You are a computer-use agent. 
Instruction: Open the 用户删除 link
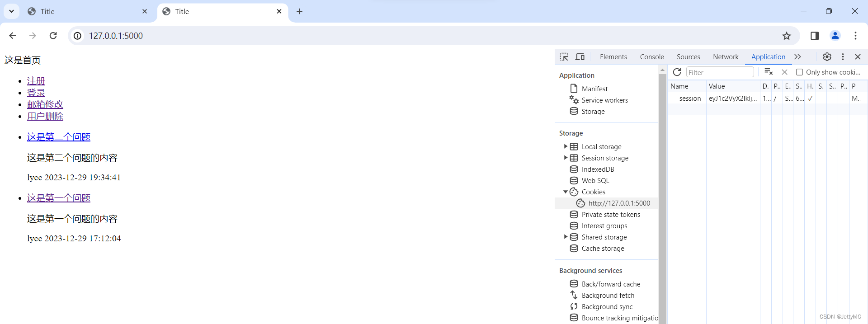pos(45,116)
